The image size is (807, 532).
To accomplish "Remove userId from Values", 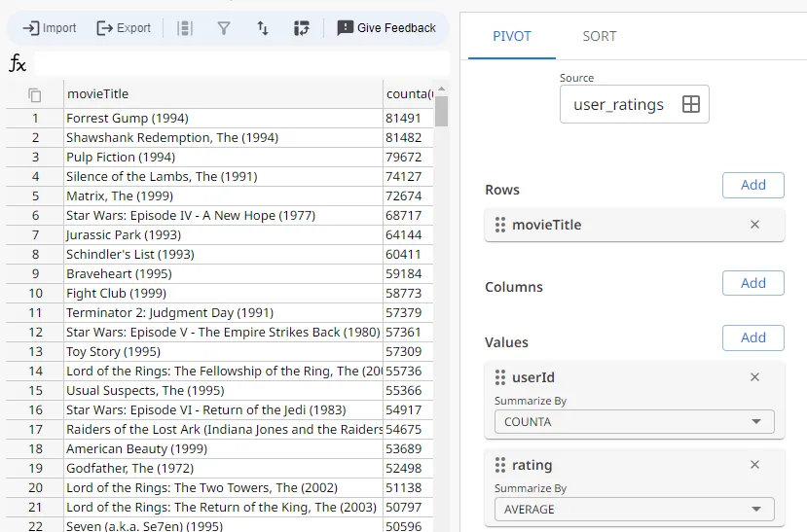I will 754,377.
